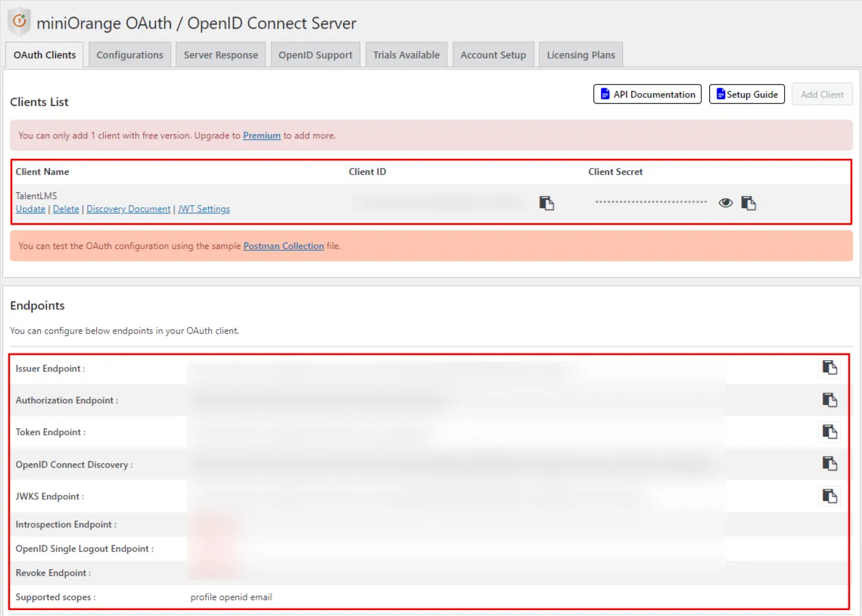Open the Account Setup tab

click(493, 55)
